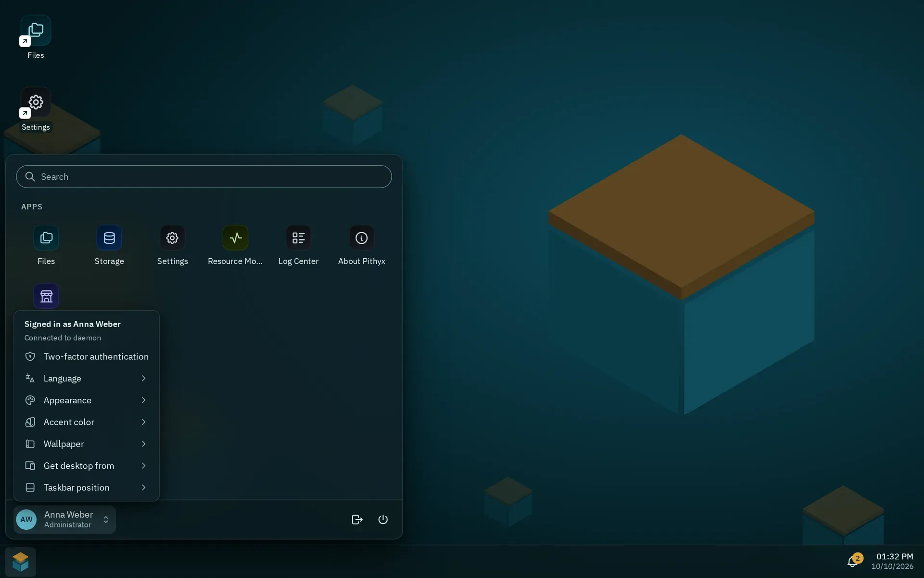The width and height of the screenshot is (924, 578).
Task: Open the Settings desktop shortcut
Action: [36, 109]
